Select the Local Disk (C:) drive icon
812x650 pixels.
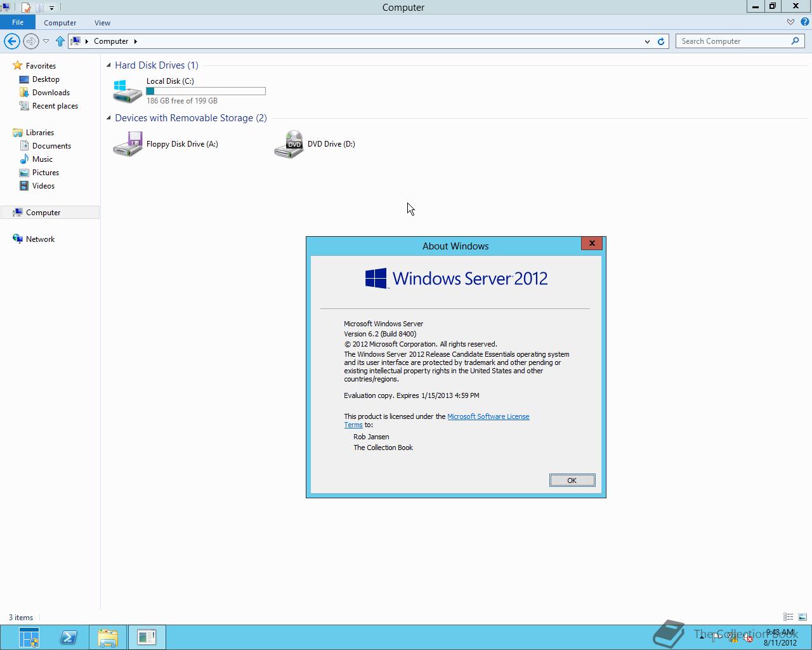click(128, 91)
